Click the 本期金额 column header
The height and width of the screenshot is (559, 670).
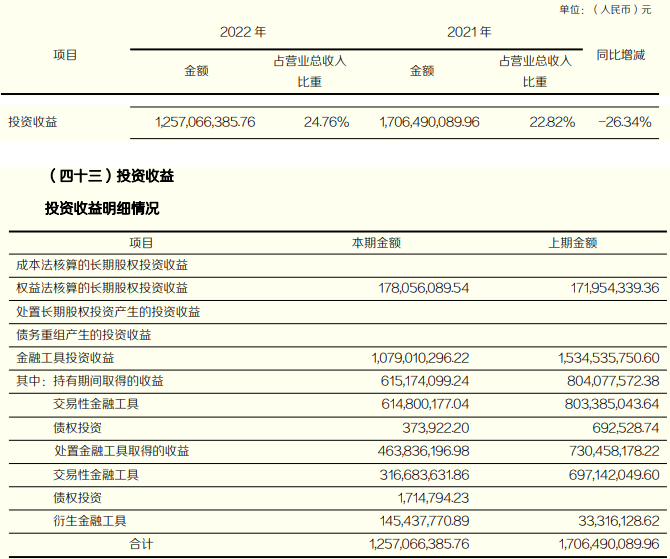pos(376,243)
